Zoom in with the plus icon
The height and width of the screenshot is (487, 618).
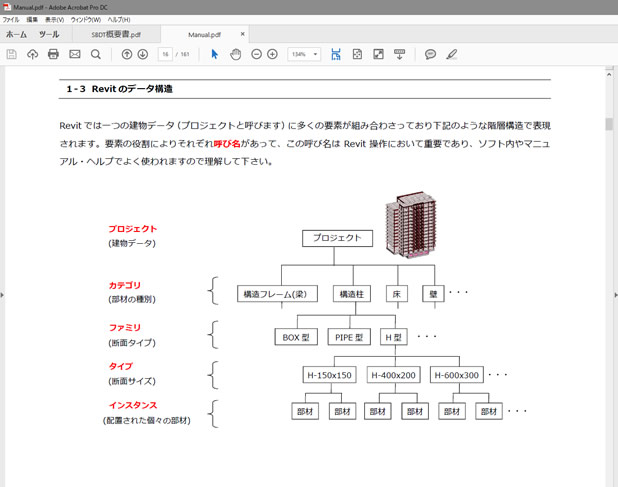point(272,54)
